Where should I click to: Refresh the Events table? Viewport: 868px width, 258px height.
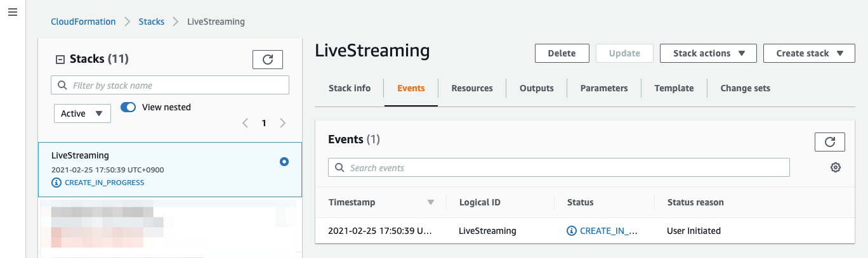click(829, 142)
